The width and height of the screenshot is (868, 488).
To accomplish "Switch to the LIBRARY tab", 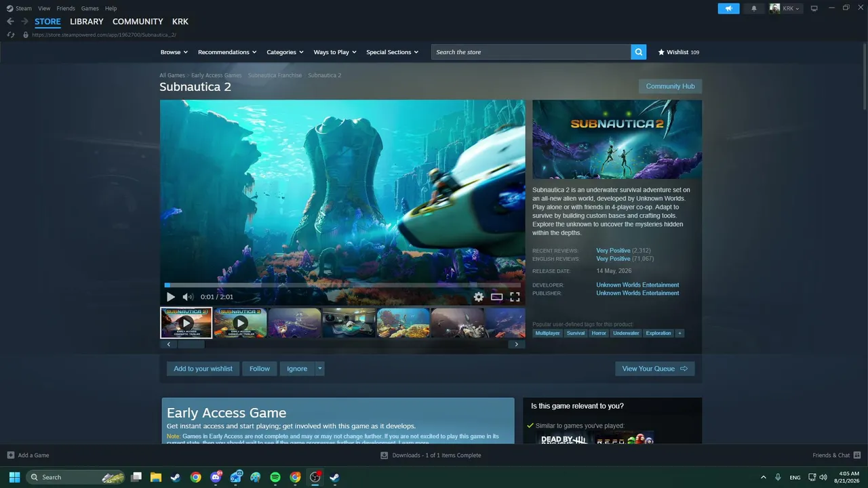I will (87, 22).
